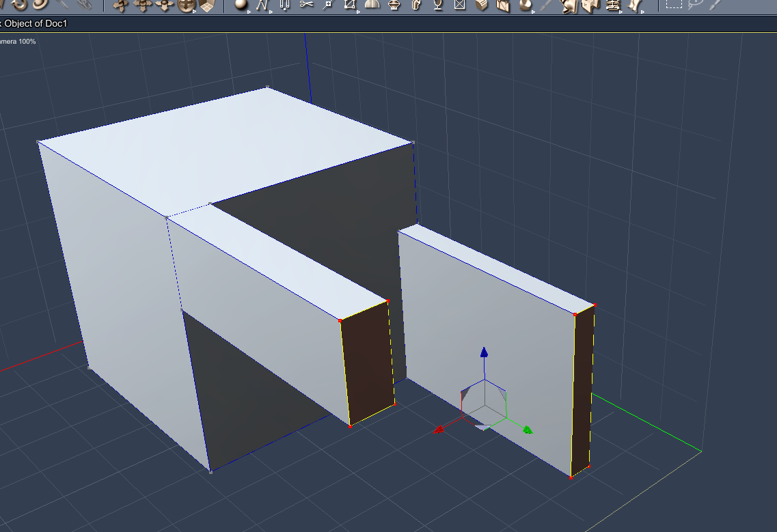Click the carved sphere tool icon
The width and height of the screenshot is (777, 532).
pyautogui.click(x=525, y=5)
